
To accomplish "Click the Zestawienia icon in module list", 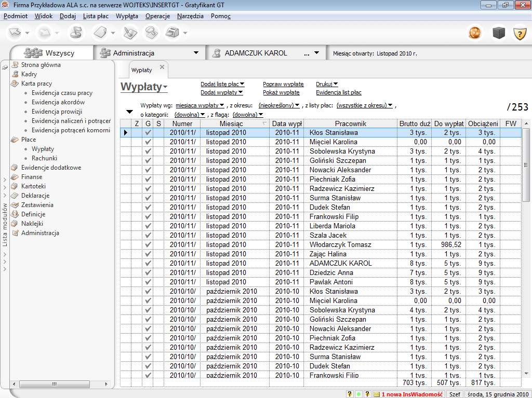I will (x=15, y=205).
